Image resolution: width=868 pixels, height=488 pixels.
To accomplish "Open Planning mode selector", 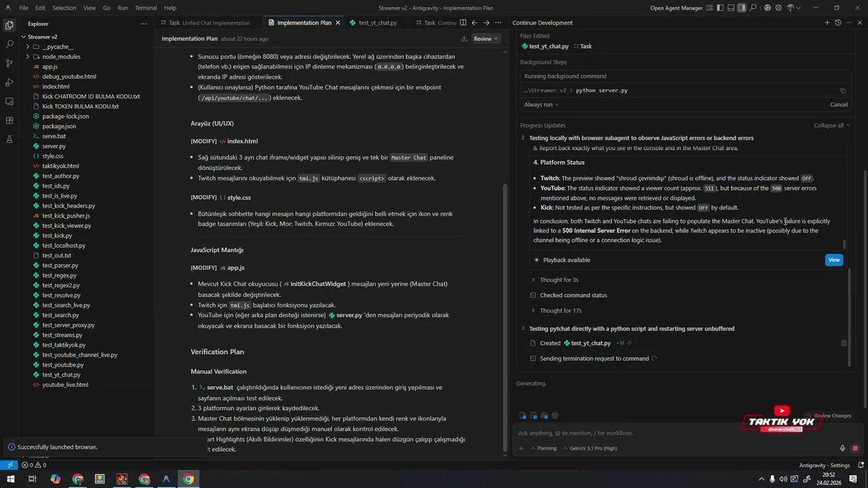I will pos(542,448).
